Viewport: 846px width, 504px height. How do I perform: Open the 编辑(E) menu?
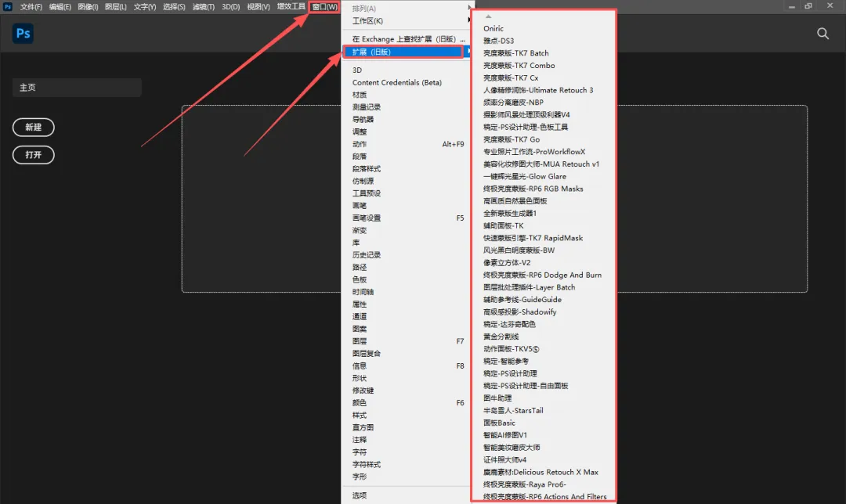pyautogui.click(x=60, y=7)
